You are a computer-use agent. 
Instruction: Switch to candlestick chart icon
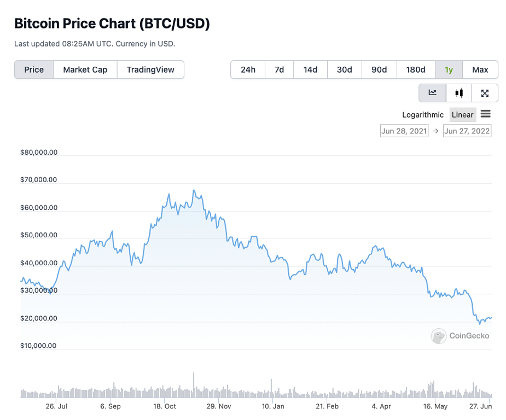pyautogui.click(x=459, y=93)
